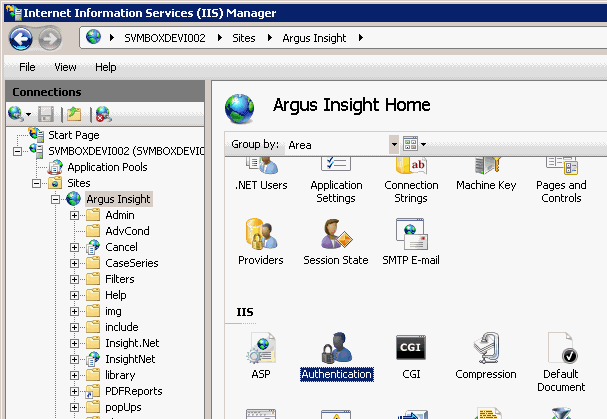The width and height of the screenshot is (607, 419).
Task: Open the Connection Strings feature
Action: [411, 181]
